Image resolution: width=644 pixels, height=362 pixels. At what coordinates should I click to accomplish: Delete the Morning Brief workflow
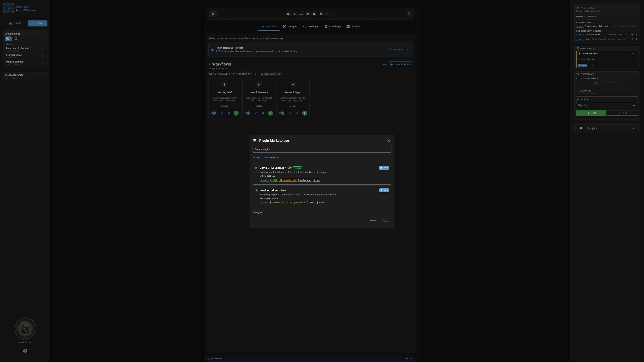tap(228, 113)
